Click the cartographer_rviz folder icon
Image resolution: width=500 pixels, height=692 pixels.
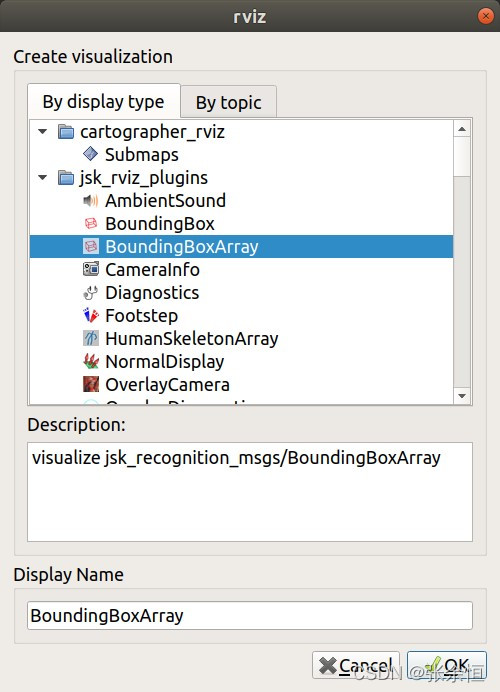pos(66,132)
